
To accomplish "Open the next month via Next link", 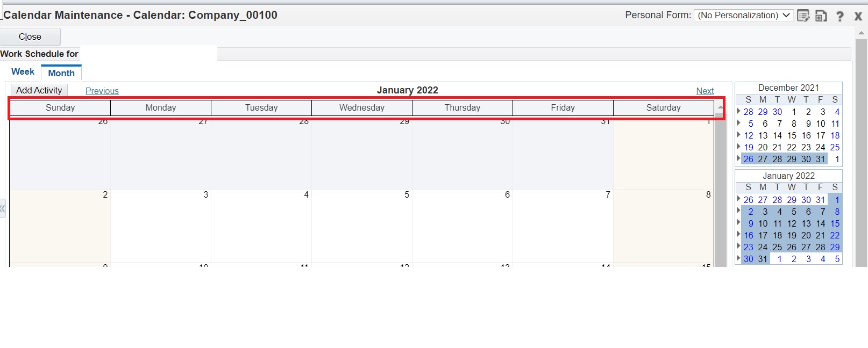I will (705, 91).
